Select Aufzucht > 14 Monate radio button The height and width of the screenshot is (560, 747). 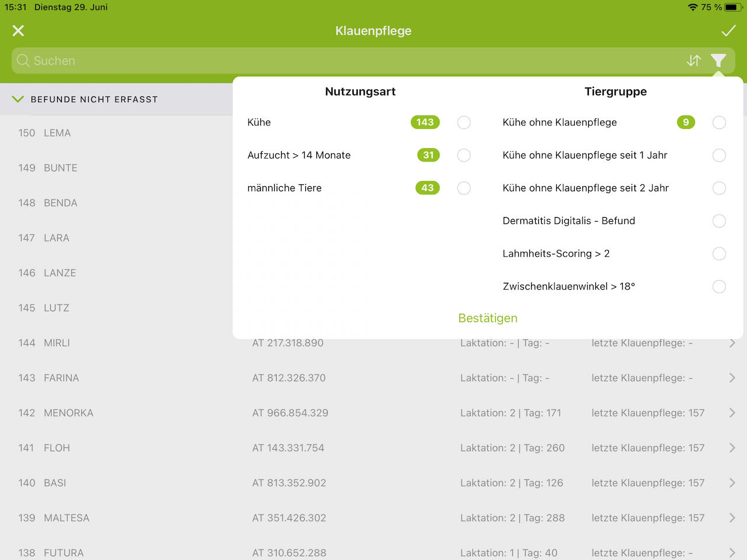(464, 155)
